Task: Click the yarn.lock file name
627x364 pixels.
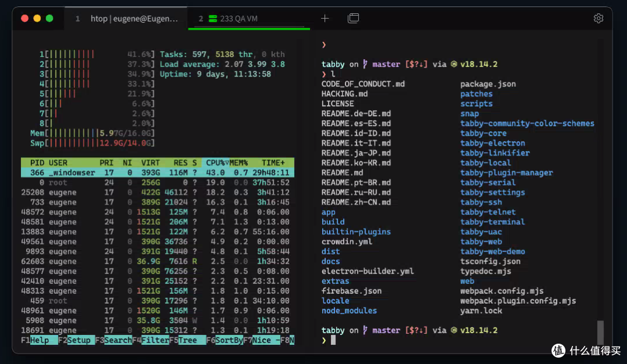Action: 481,311
